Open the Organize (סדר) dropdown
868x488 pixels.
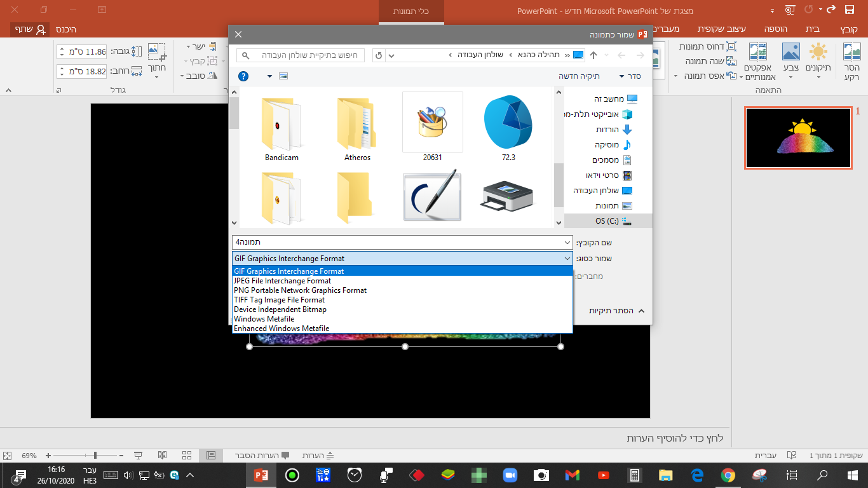click(x=630, y=76)
